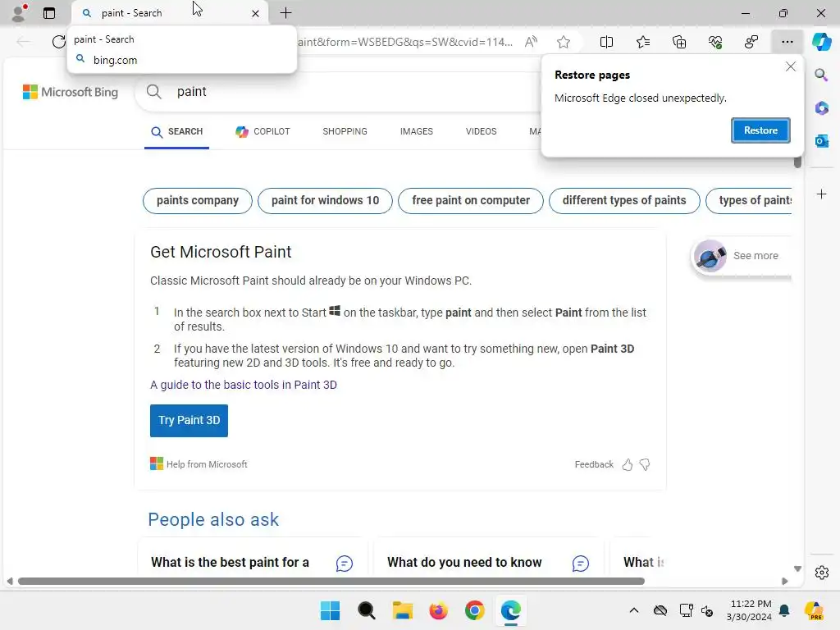Viewport: 840px width, 630px height.
Task: Click the Try Paint 3D button
Action: pos(189,421)
